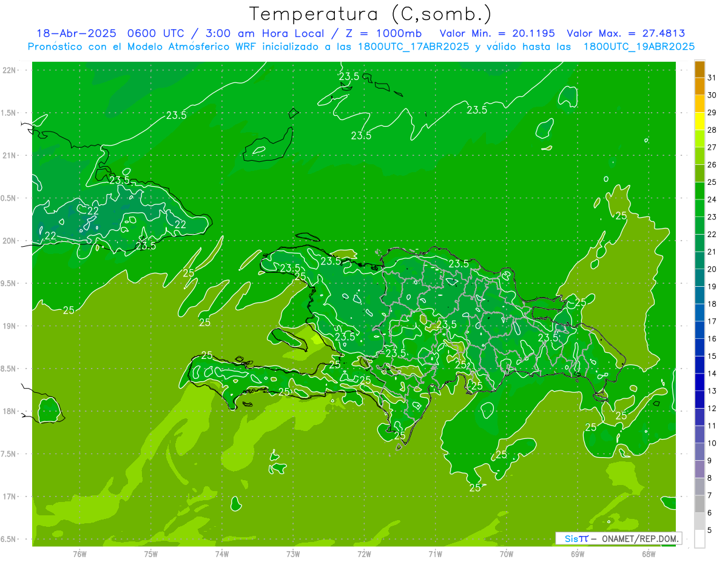Pick the purple legend swatch between 9 and 10

tap(699, 452)
